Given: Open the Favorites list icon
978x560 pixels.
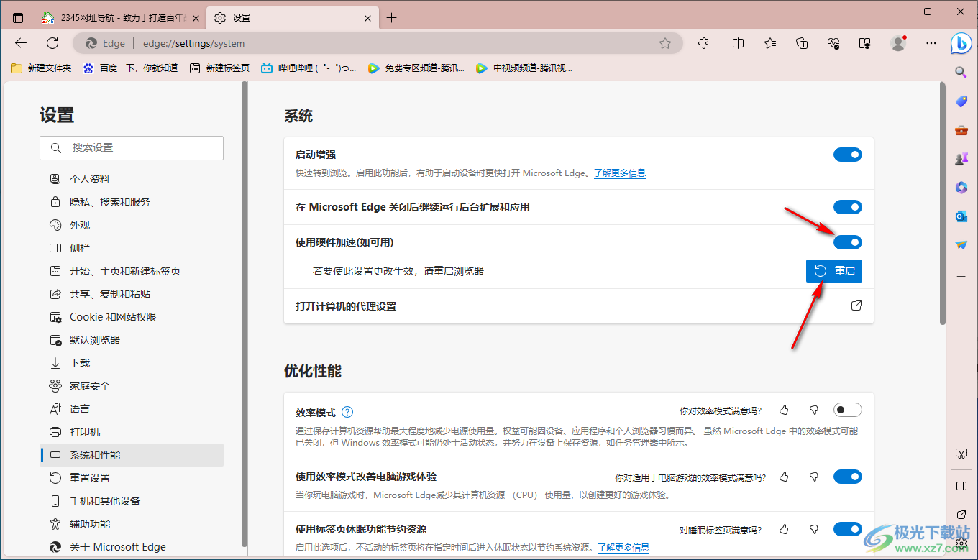Looking at the screenshot, I should [x=770, y=43].
